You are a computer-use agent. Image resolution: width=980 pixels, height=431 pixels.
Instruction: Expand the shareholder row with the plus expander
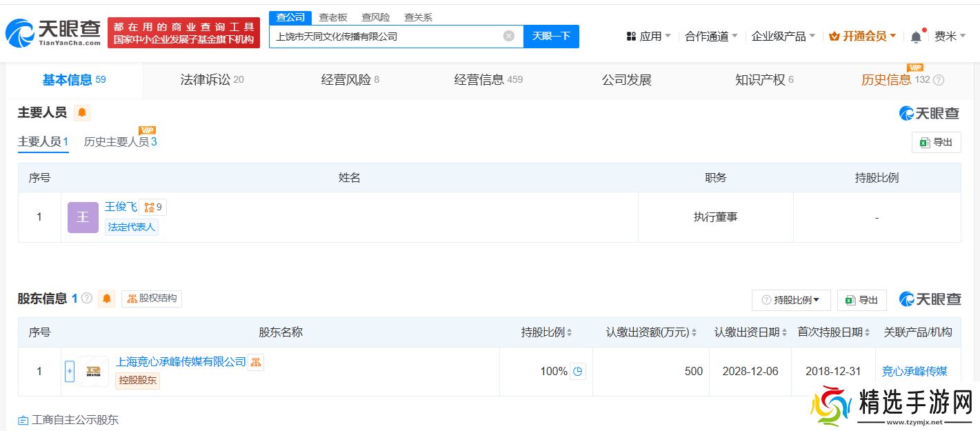click(70, 371)
